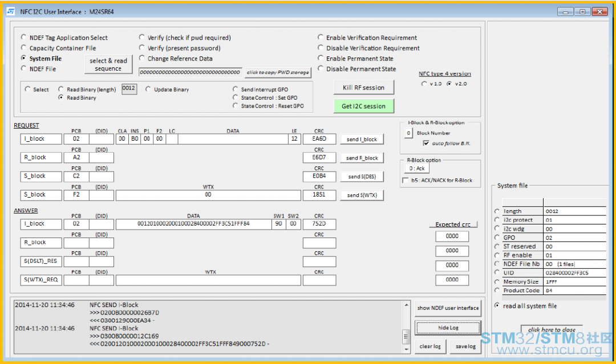The width and height of the screenshot is (616, 364).
Task: Click the hide Log button
Action: (x=448, y=328)
